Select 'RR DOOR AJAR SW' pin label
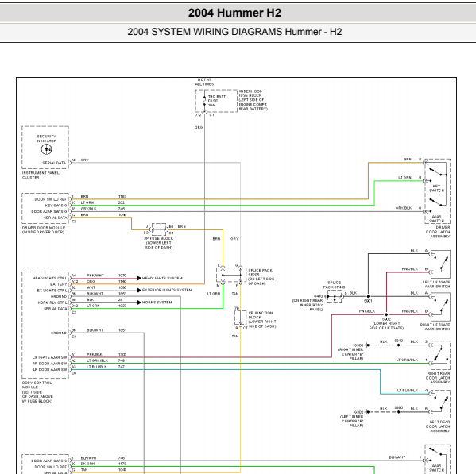This screenshot has height=474, width=476. point(50,364)
